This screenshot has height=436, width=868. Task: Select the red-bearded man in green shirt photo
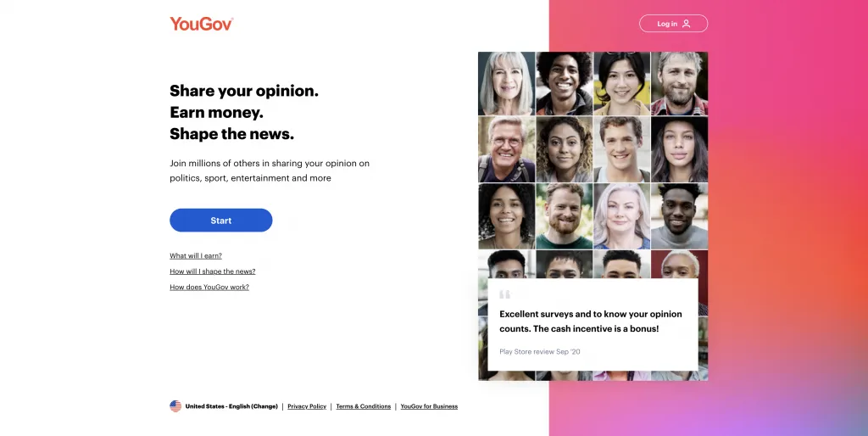[564, 216]
